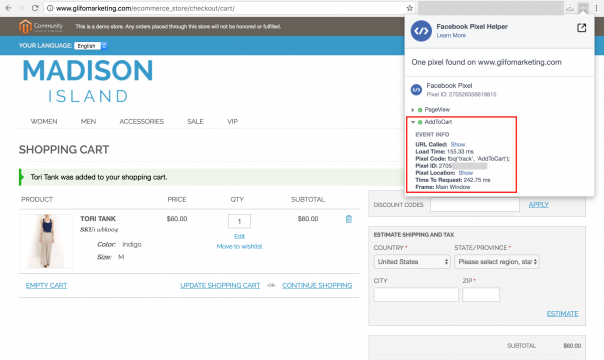The image size is (604, 360).
Task: Reload the page with refresh icon
Action: pyautogui.click(x=35, y=8)
